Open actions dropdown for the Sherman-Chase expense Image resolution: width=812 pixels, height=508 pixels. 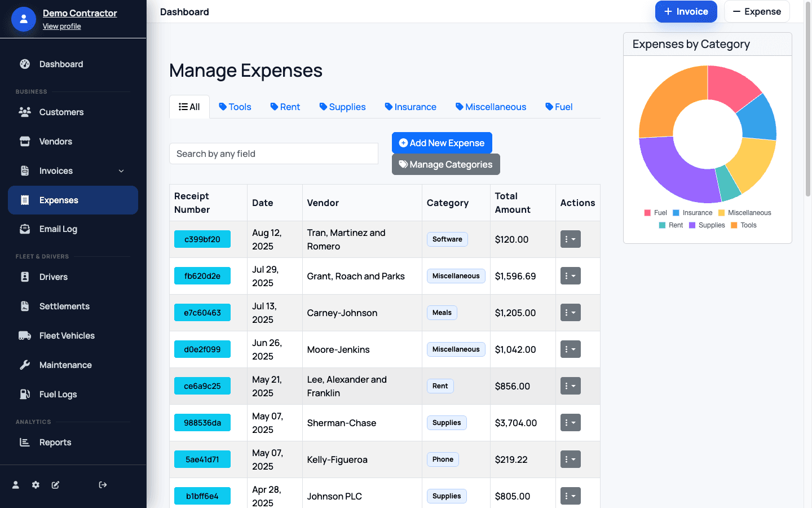pyautogui.click(x=571, y=423)
